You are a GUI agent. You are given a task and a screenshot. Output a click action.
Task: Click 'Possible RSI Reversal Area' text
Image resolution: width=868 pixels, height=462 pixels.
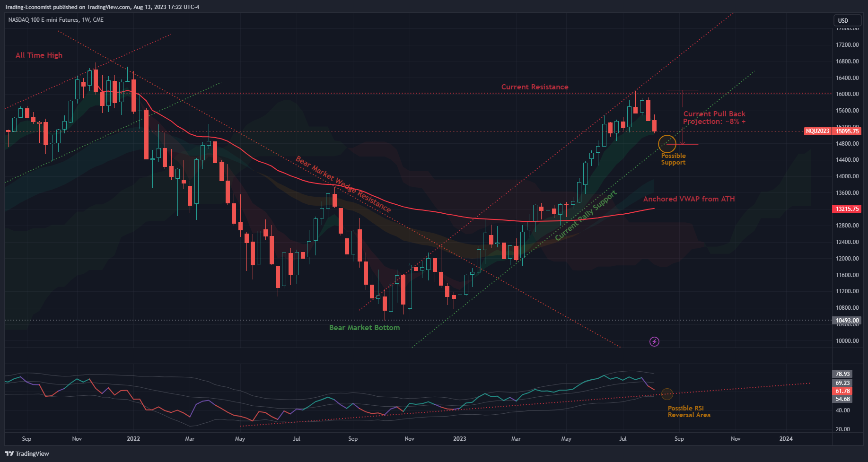pos(689,411)
